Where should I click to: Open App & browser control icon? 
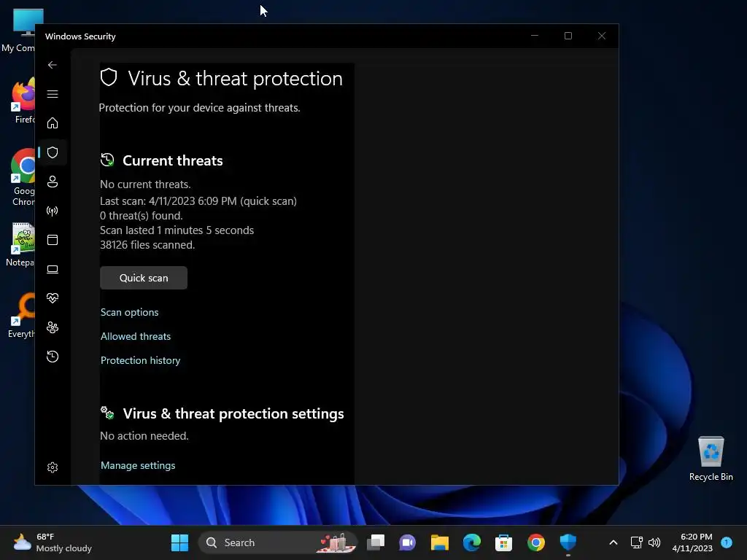coord(53,239)
